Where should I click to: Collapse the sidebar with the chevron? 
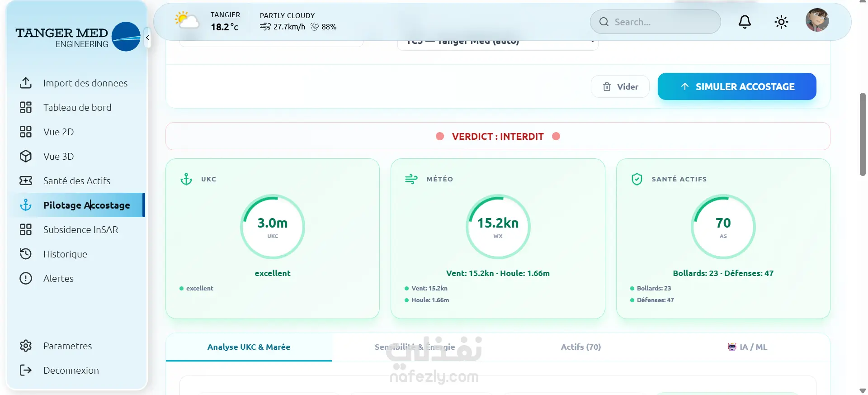[x=147, y=38]
